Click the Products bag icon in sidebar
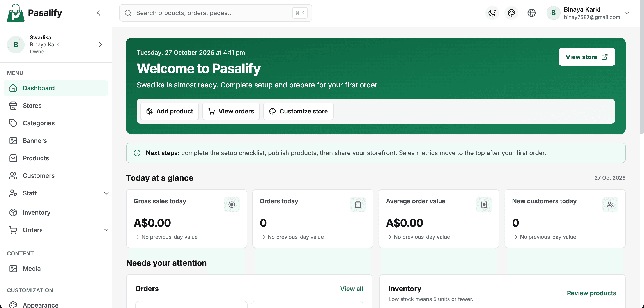The image size is (644, 308). coord(13,158)
